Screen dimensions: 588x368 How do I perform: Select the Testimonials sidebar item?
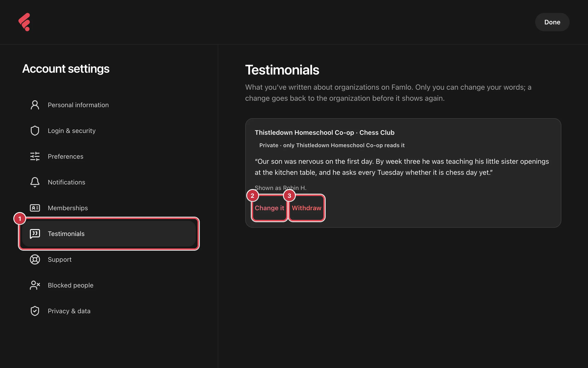click(x=109, y=234)
